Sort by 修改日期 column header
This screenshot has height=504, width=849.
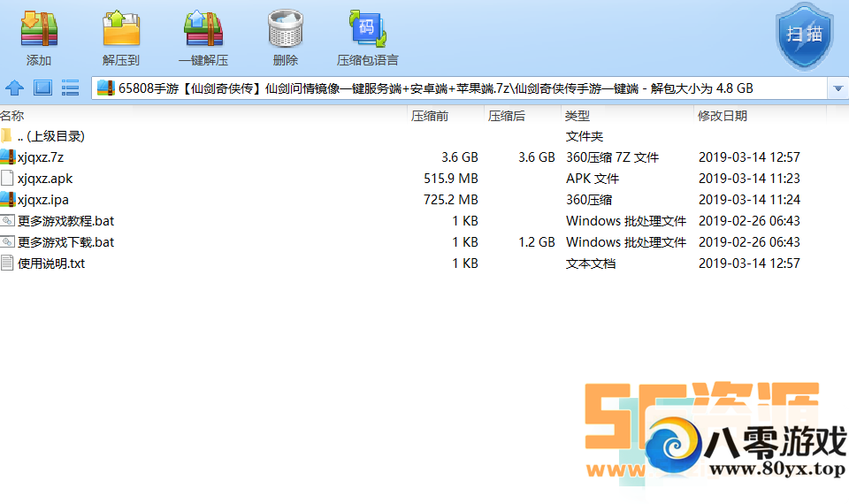click(x=723, y=116)
